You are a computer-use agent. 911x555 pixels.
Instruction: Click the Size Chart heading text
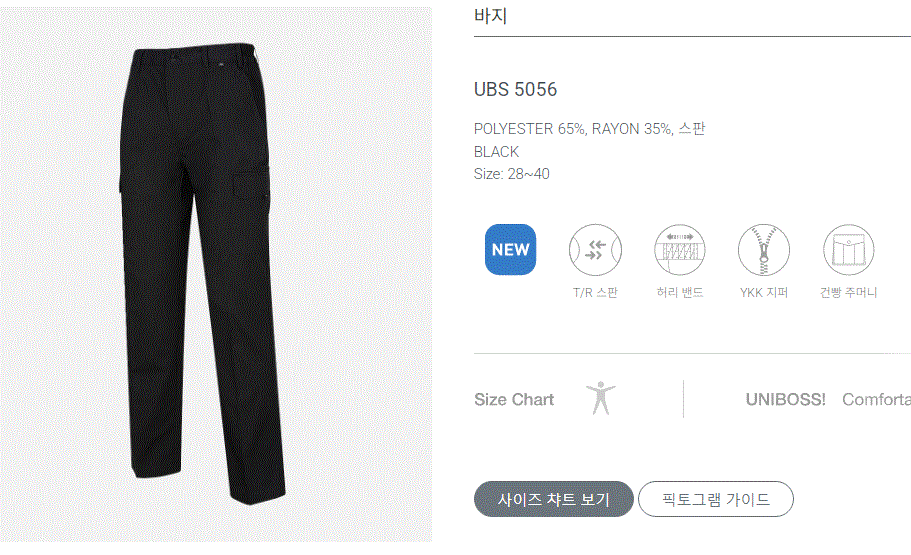tap(514, 399)
